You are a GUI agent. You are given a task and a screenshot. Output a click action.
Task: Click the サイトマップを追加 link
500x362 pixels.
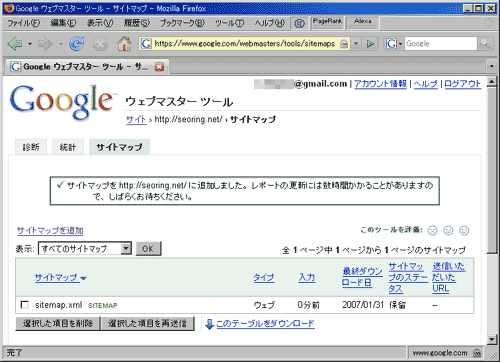[x=50, y=230]
